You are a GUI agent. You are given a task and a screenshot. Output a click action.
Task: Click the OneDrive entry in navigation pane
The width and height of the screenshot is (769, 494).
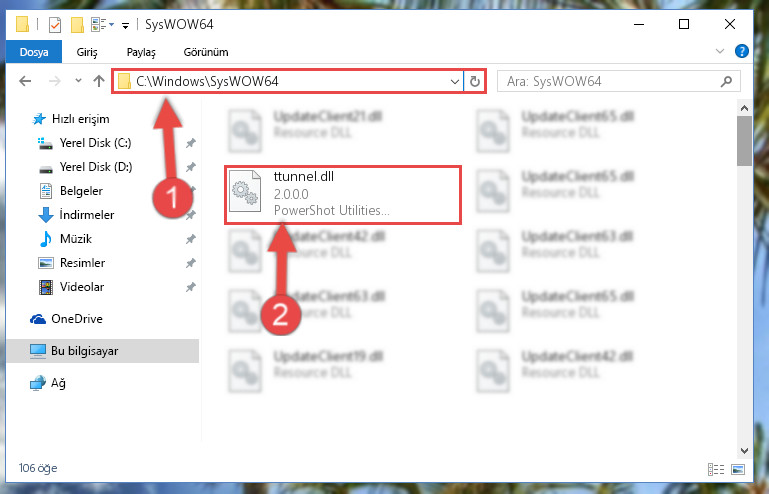tap(77, 319)
